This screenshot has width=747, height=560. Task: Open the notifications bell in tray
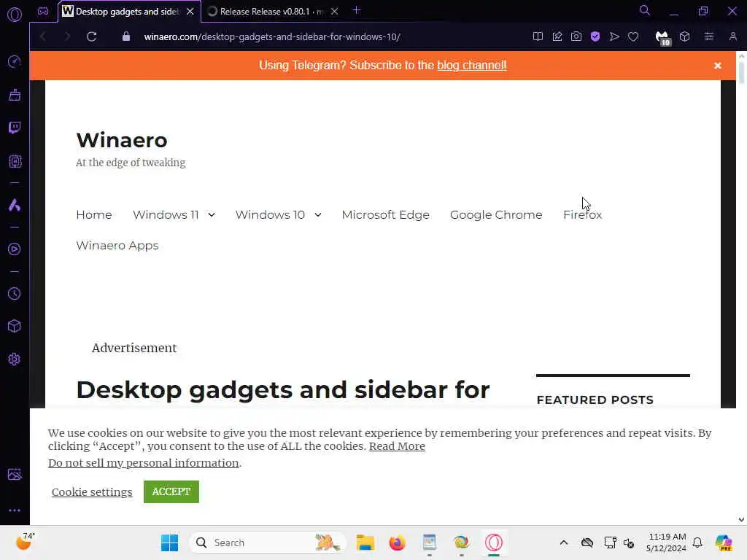pyautogui.click(x=697, y=542)
